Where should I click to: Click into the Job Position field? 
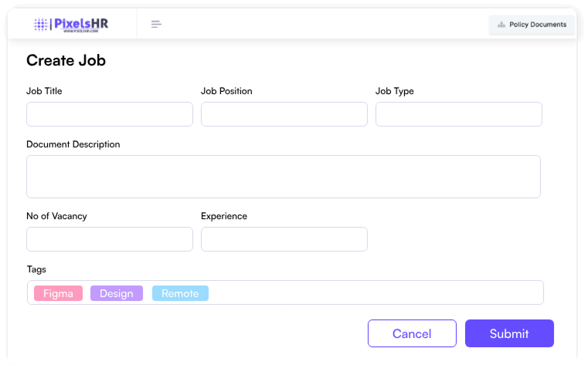click(284, 114)
